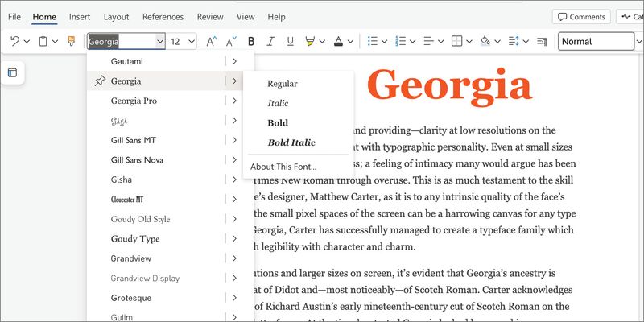Select Bold Italic from the Georgia submenu
The width and height of the screenshot is (644, 322).
click(291, 143)
